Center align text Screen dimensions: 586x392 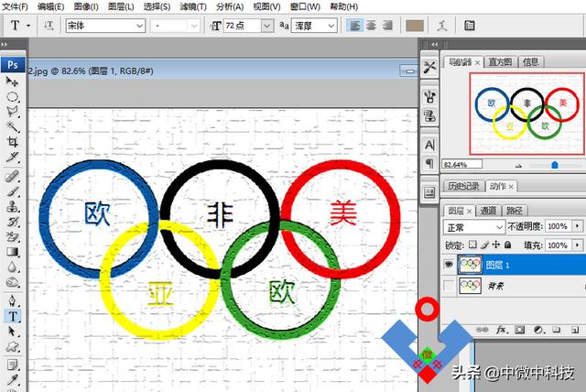point(371,26)
